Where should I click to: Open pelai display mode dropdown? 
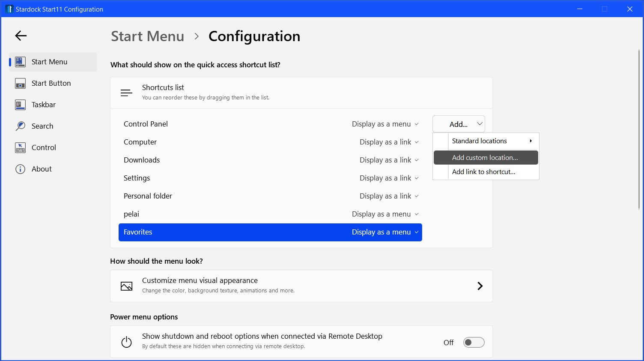click(385, 214)
